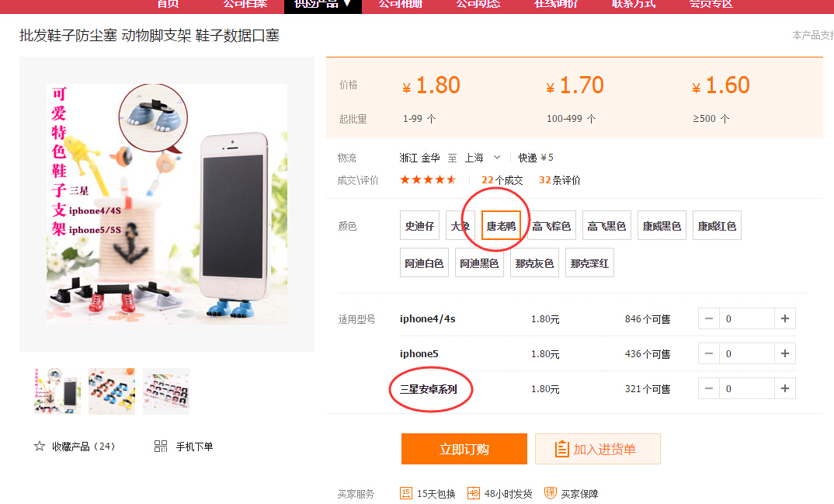Go to the 联系方式 tab
Screen dimensions: 834x504
(x=634, y=5)
